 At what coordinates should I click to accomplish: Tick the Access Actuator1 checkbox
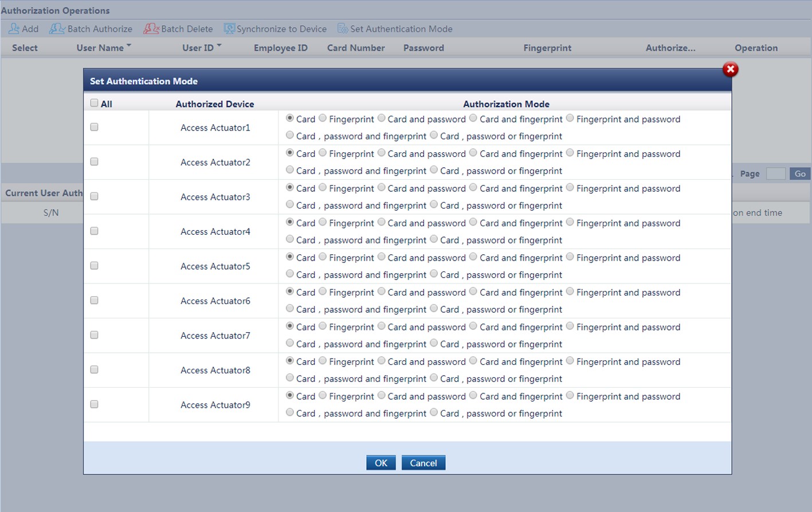pyautogui.click(x=94, y=127)
